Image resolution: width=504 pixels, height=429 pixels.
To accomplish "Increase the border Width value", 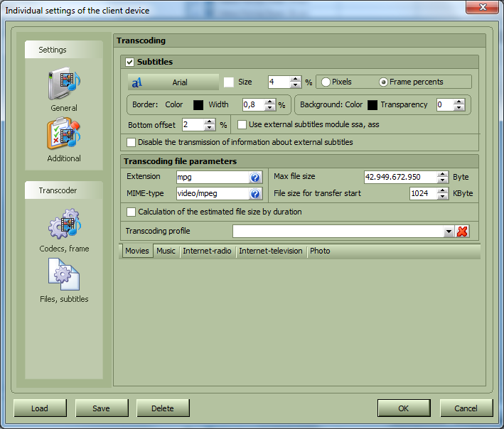I will pyautogui.click(x=269, y=102).
